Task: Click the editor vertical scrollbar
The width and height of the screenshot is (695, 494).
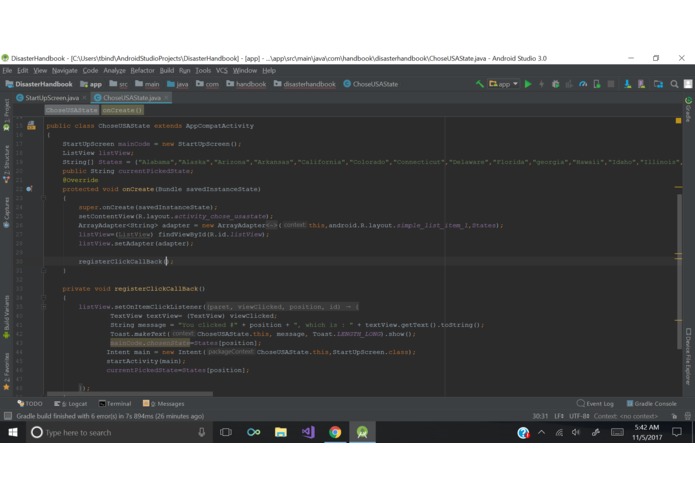Action: [x=679, y=272]
